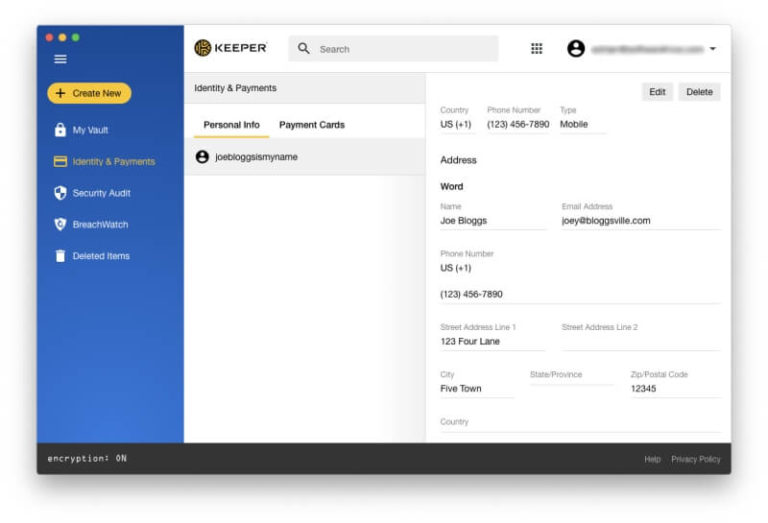Open BreachWatch in the sidebar

point(100,224)
